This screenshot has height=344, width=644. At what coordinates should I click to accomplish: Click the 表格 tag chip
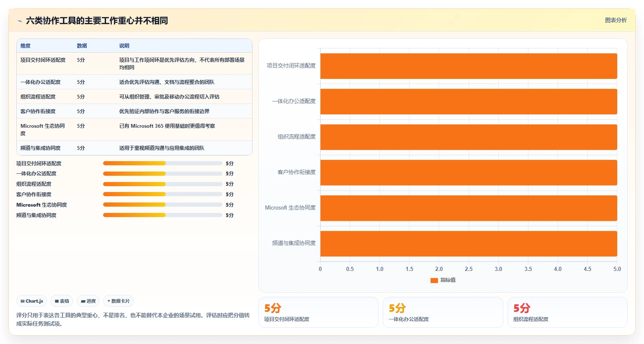pyautogui.click(x=62, y=301)
